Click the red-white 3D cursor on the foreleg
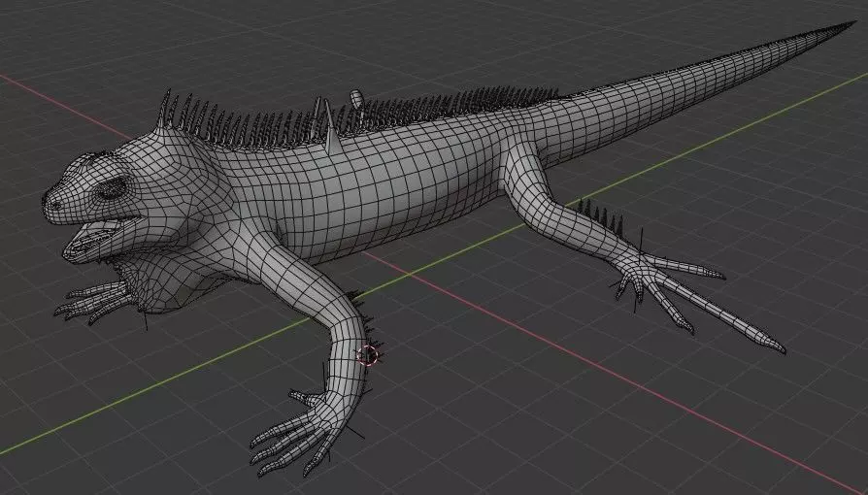This screenshot has height=495, width=868. pos(368,355)
